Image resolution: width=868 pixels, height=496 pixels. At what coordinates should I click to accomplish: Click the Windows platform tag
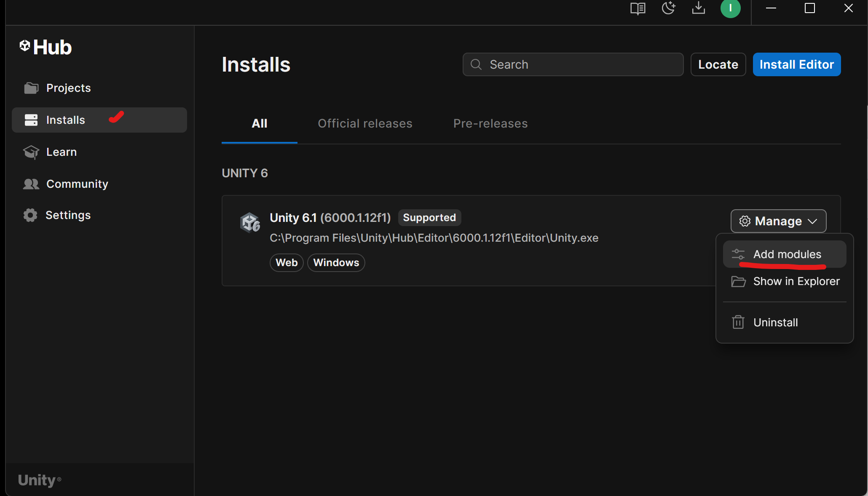coord(336,263)
